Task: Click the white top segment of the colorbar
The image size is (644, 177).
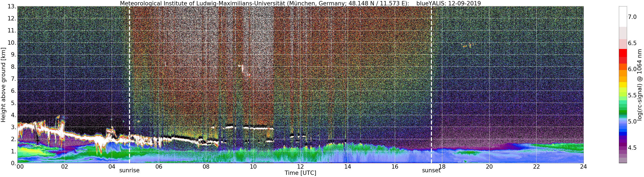Action: pyautogui.click(x=623, y=17)
